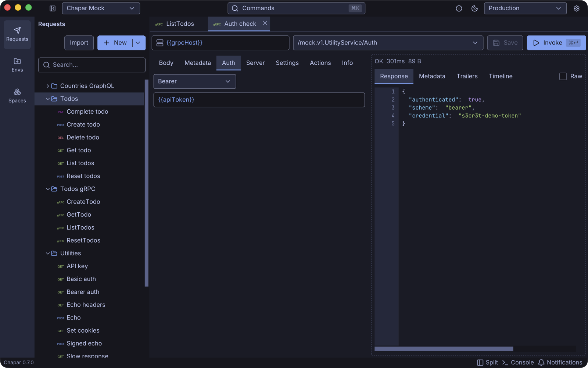Image resolution: width=588 pixels, height=368 pixels.
Task: Open the Set cookies request
Action: pos(89,330)
